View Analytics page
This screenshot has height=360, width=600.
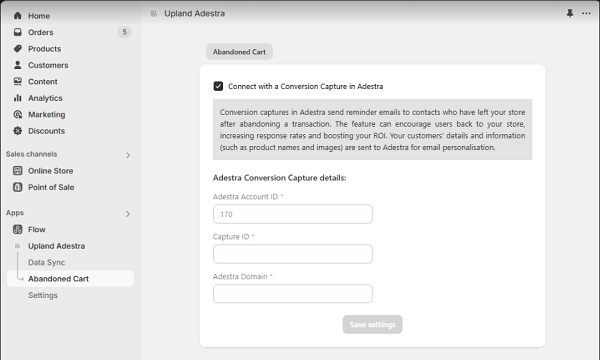45,98
